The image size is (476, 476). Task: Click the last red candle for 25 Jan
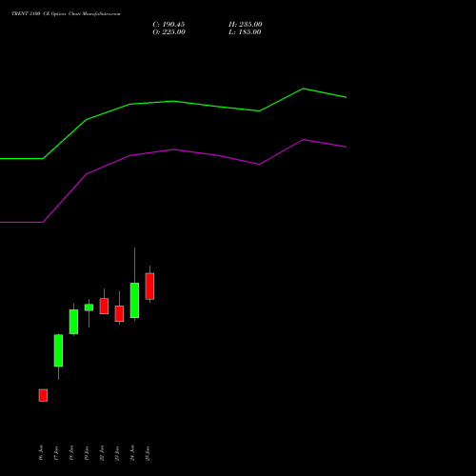click(149, 287)
